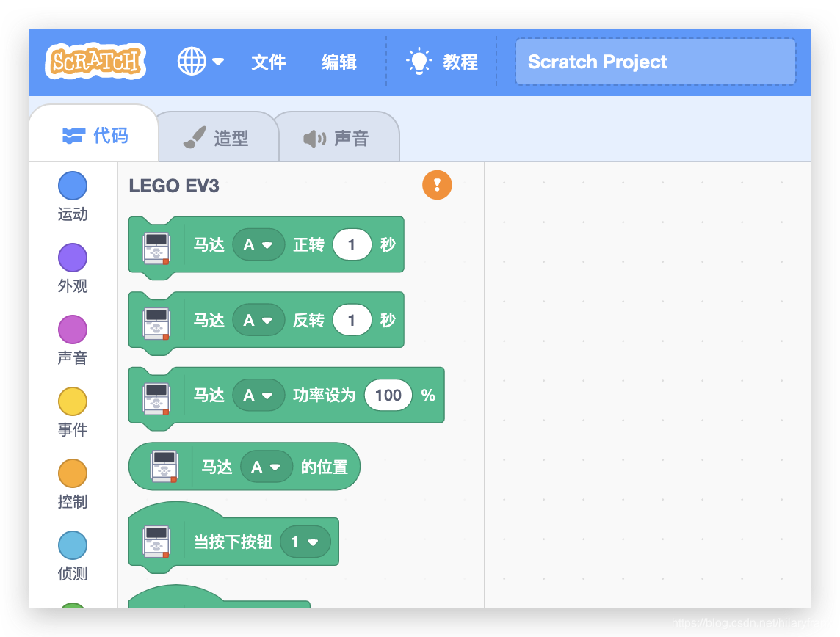
Task: Switch to the 造型 tab
Action: (x=217, y=137)
